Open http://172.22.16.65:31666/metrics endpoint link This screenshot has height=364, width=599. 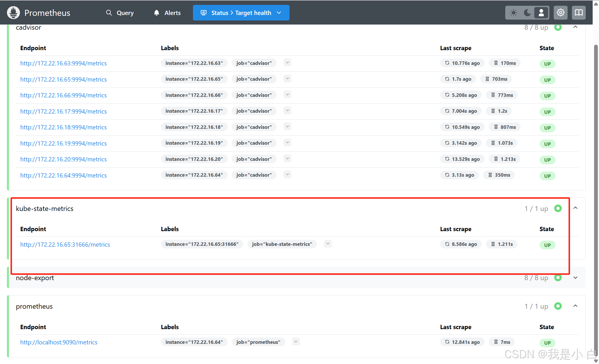coord(65,245)
